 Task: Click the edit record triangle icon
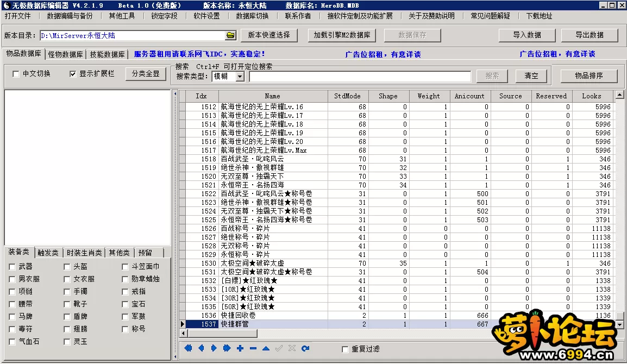tap(266, 348)
